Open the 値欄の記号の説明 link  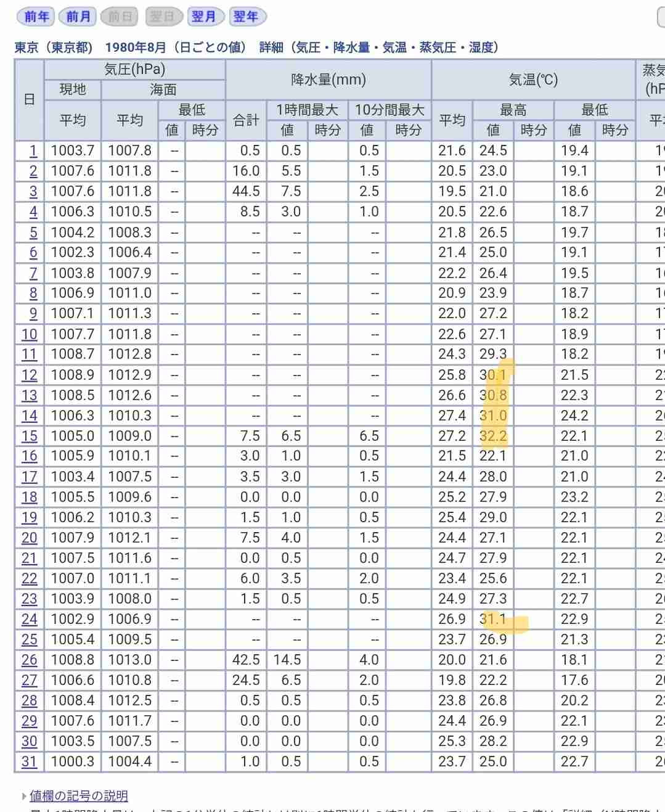tap(79, 796)
